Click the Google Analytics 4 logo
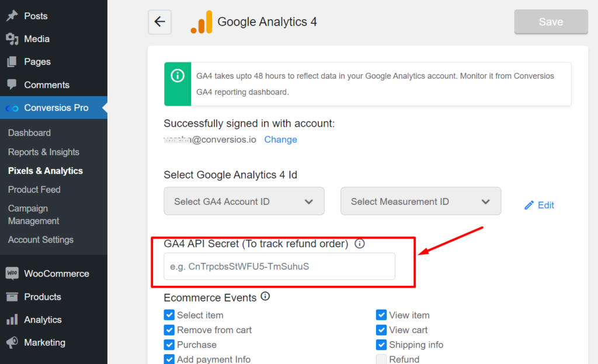Screen dimensions: 598x364 pyautogui.click(x=201, y=22)
